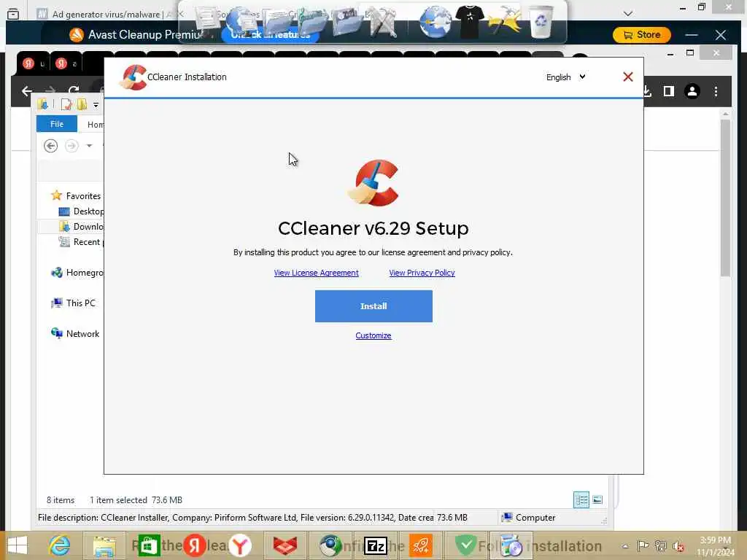Click the Explorer quick access properties icon

pos(66,104)
